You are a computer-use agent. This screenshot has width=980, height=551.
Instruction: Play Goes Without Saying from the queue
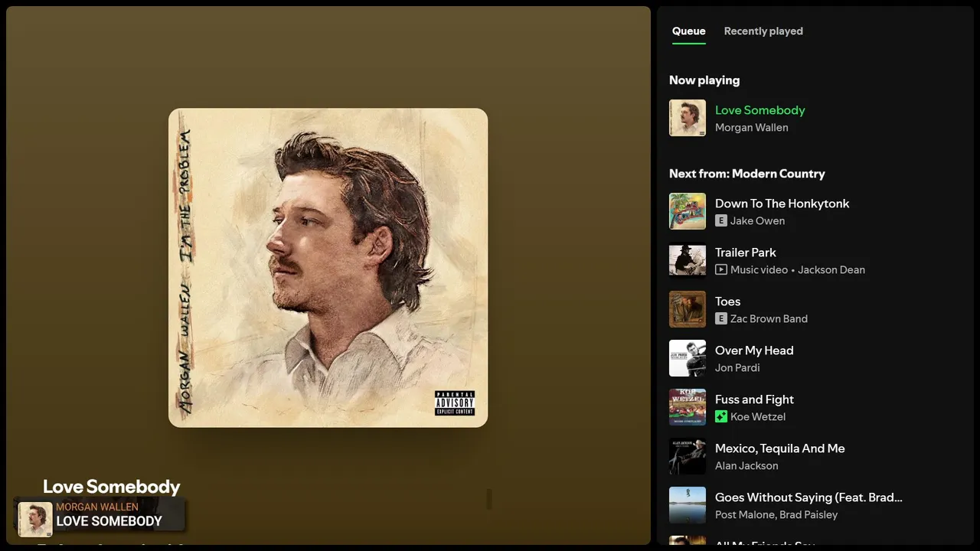click(x=808, y=497)
